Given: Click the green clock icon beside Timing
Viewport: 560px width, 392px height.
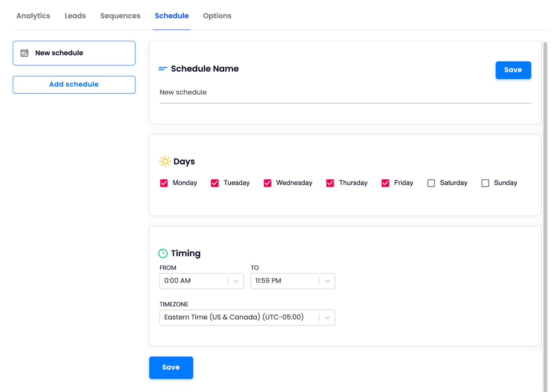Looking at the screenshot, I should (x=164, y=253).
